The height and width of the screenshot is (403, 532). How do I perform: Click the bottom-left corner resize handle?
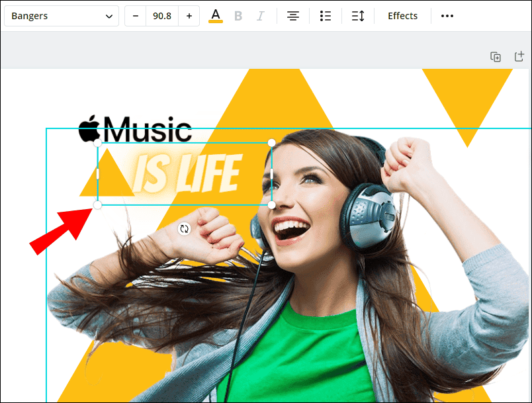97,205
